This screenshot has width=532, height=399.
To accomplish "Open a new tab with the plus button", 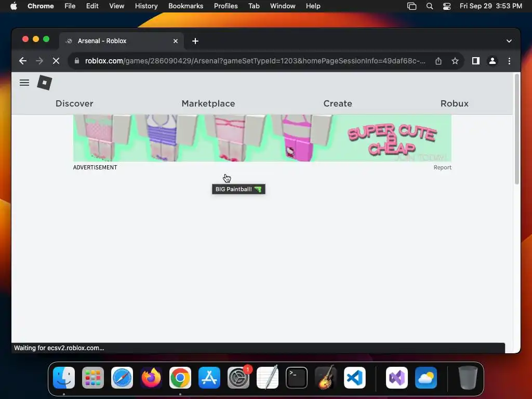I will 195,41.
